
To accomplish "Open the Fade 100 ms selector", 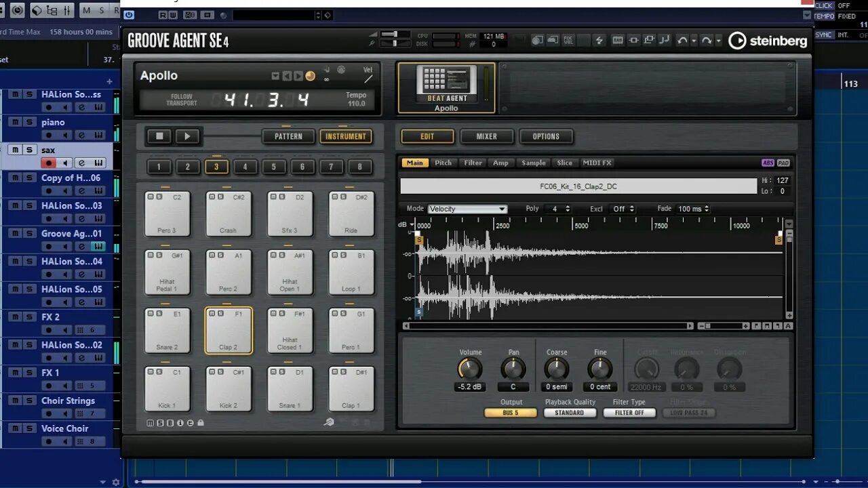I will (693, 209).
